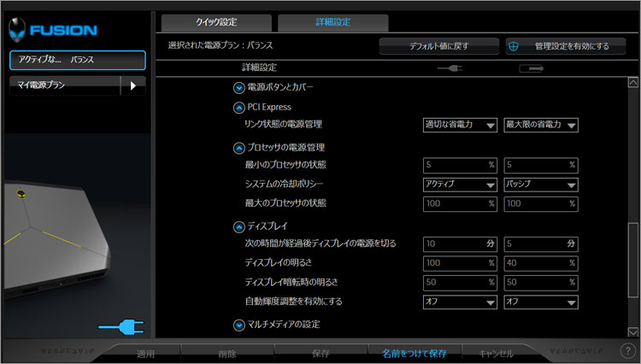This screenshot has height=364, width=641.
Task: Switch to クイック設定 tab
Action: tap(216, 22)
